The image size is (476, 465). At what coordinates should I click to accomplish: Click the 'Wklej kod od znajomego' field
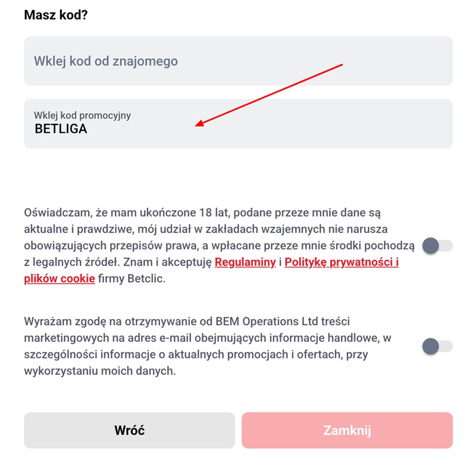tap(238, 61)
